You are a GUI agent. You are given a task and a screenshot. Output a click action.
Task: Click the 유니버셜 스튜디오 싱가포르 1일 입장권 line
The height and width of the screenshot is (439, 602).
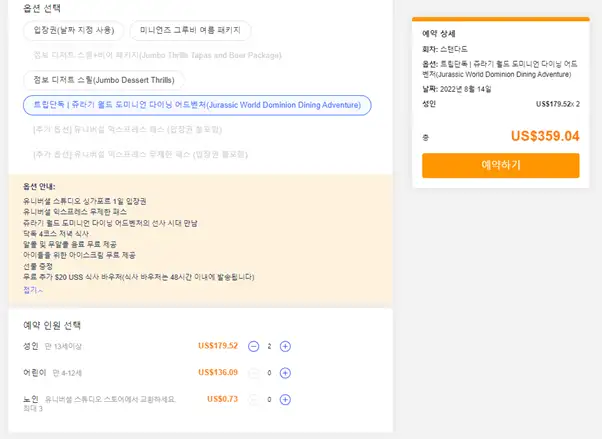tap(84, 201)
